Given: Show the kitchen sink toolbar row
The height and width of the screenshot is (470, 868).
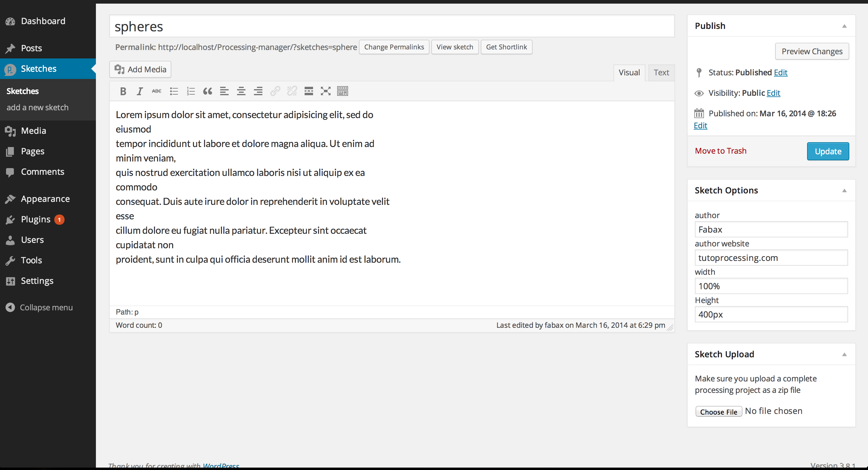Looking at the screenshot, I should click(x=342, y=91).
